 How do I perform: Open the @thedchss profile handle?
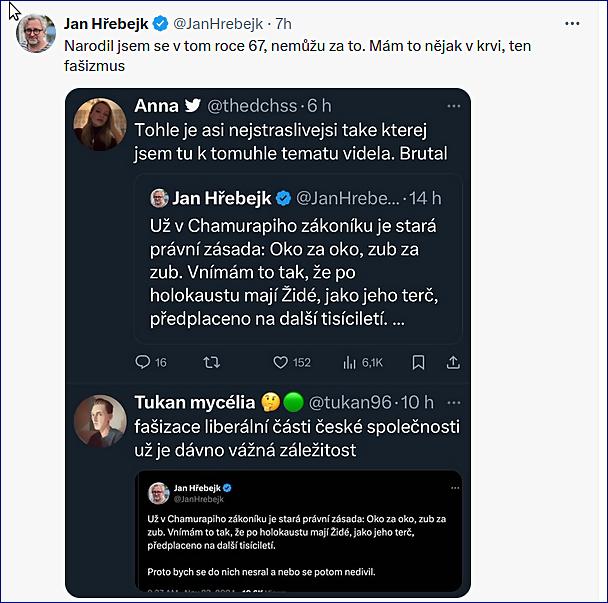(254, 106)
